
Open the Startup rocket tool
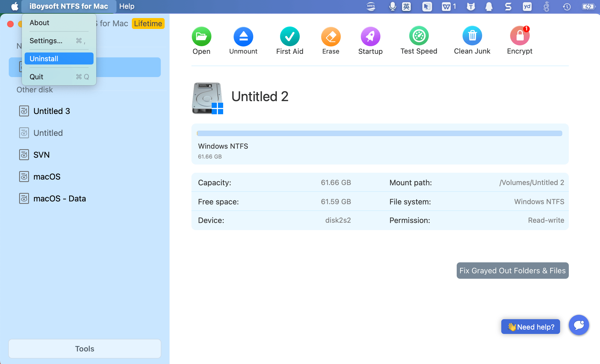(370, 36)
